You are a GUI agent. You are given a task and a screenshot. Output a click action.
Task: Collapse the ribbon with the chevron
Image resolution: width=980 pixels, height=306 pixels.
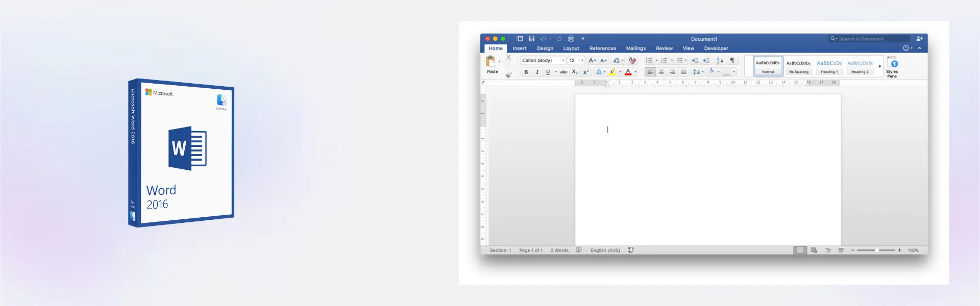coord(919,48)
